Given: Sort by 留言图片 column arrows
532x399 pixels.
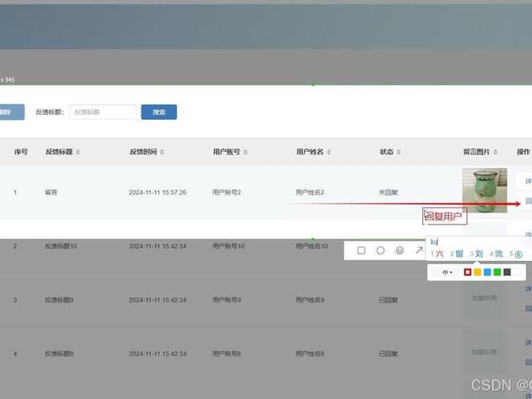Looking at the screenshot, I should 495,152.
